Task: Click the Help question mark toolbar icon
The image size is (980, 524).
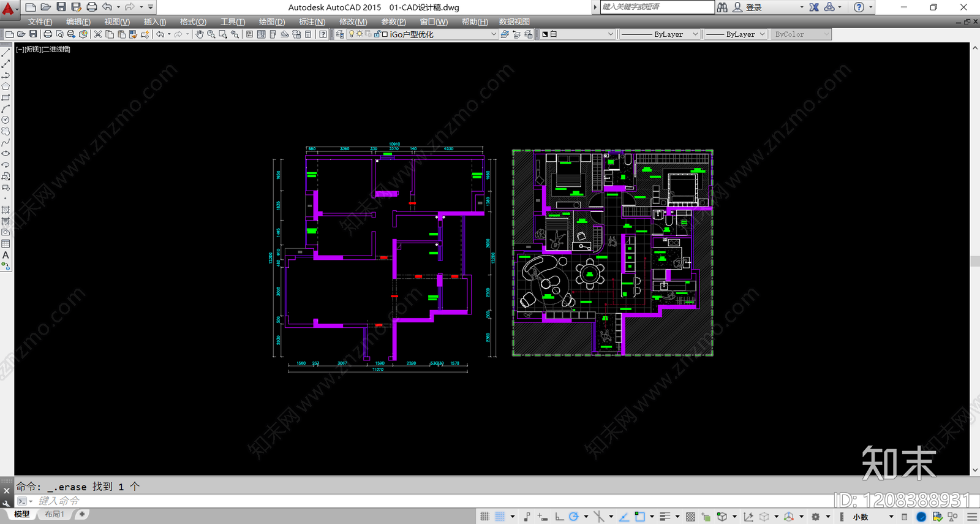Action: (x=323, y=34)
